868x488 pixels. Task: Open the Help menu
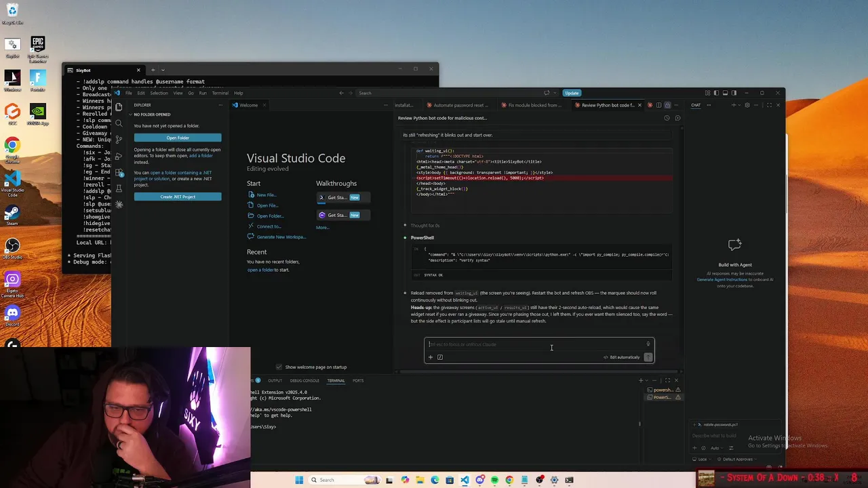(238, 93)
